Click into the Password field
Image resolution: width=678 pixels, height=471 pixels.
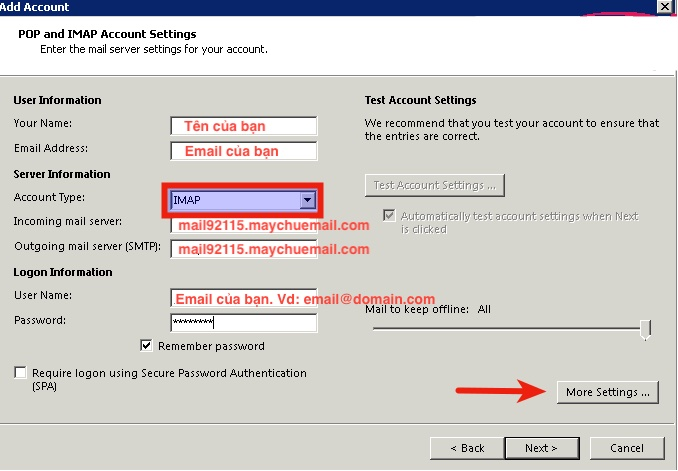coord(244,322)
